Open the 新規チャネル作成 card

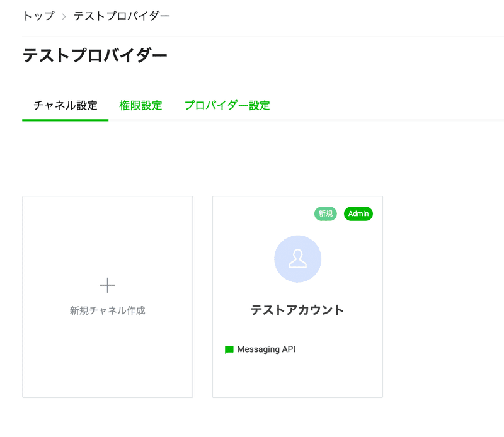pos(107,296)
